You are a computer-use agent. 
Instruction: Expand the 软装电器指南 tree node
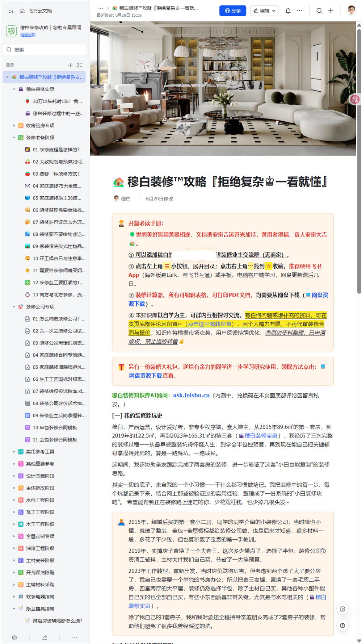(14, 597)
